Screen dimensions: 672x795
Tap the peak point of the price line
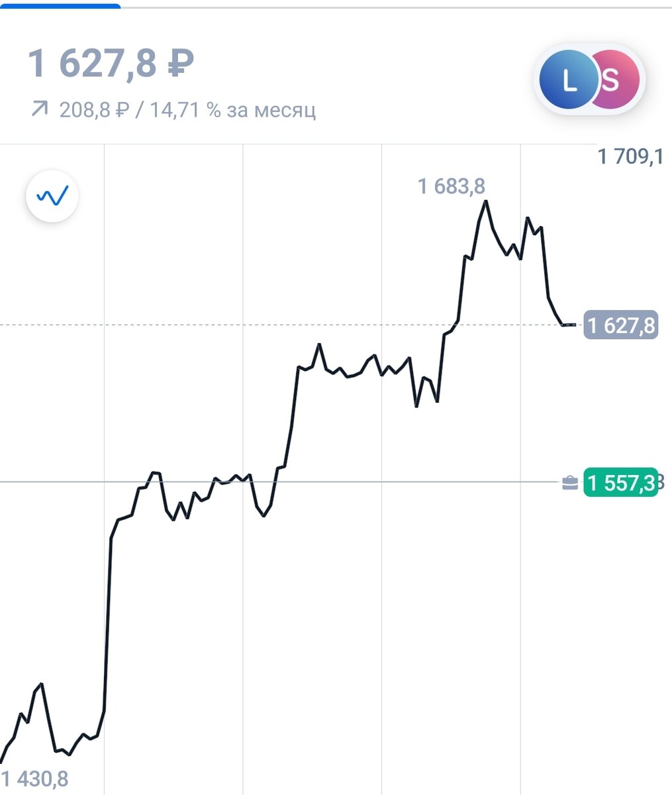pos(486,201)
